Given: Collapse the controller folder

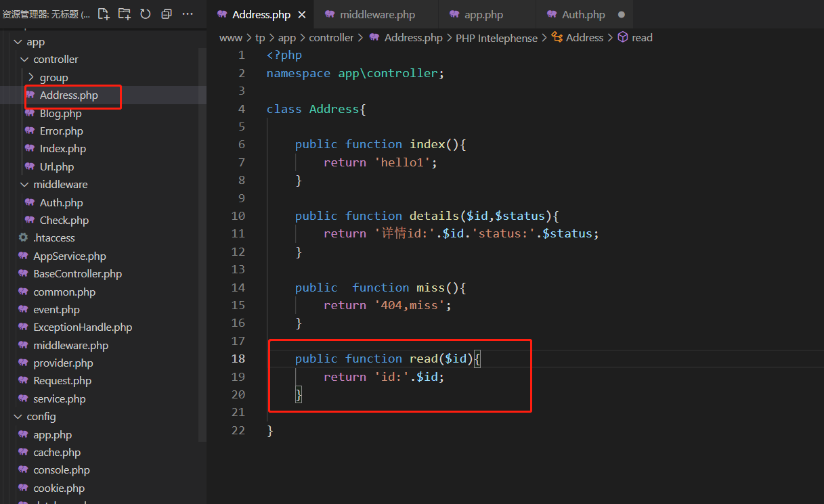Looking at the screenshot, I should [102, 60].
